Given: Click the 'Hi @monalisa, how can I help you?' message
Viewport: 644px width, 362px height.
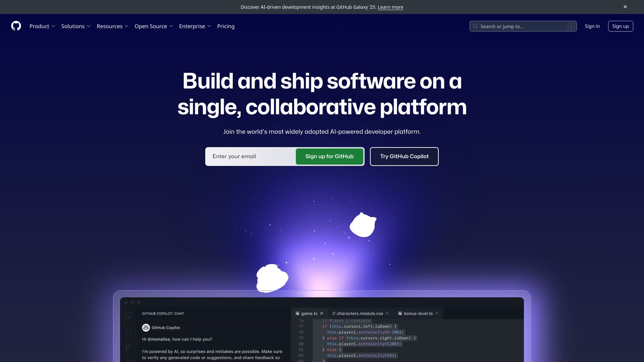Looking at the screenshot, I should pyautogui.click(x=177, y=339).
